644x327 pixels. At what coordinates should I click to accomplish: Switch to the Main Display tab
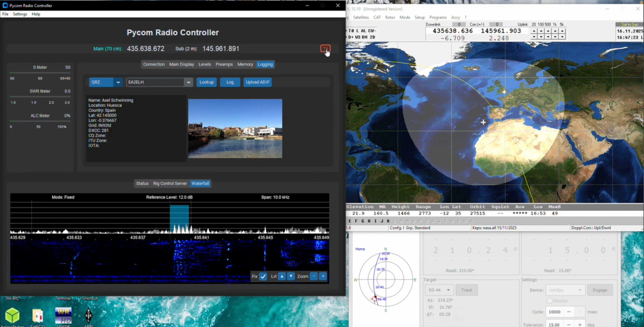pos(181,64)
